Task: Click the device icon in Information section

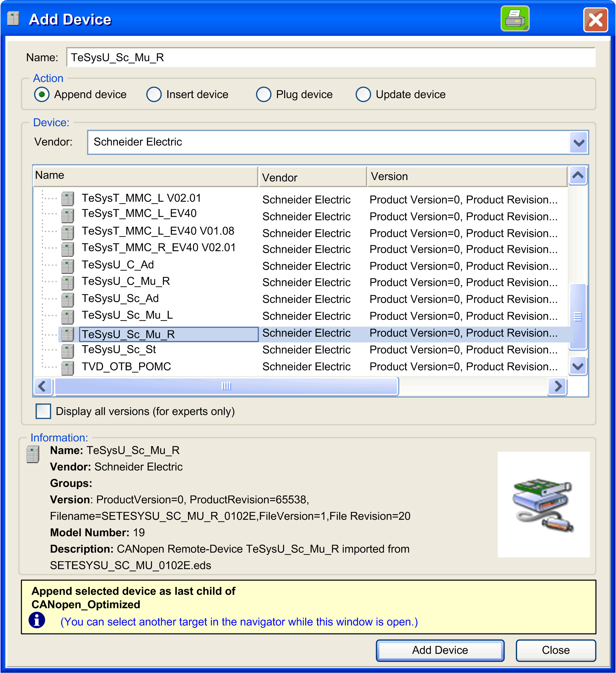Action: tap(33, 454)
